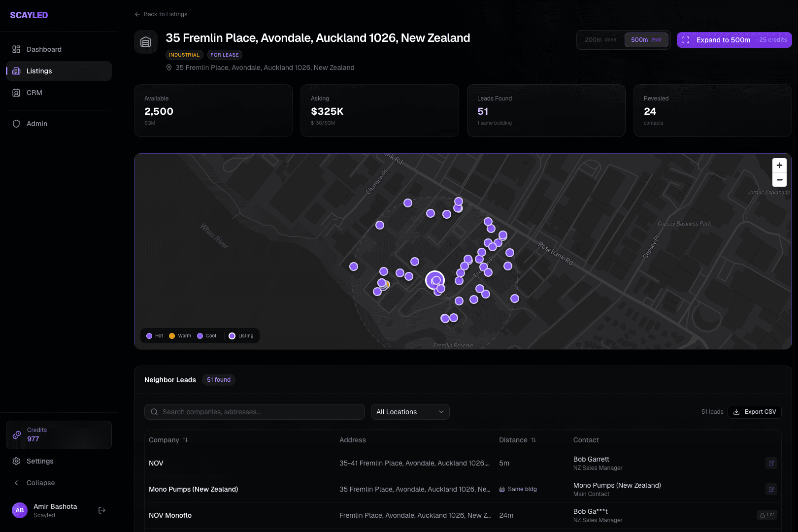Select the Dashboard icon in the sidebar
The width and height of the screenshot is (798, 532).
[16, 49]
